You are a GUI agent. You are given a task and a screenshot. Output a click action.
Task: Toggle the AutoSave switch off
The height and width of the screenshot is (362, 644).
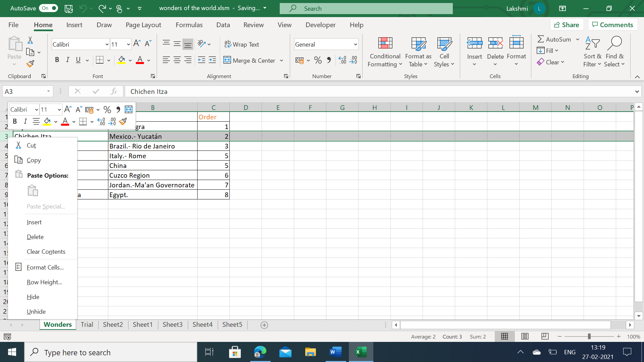48,8
